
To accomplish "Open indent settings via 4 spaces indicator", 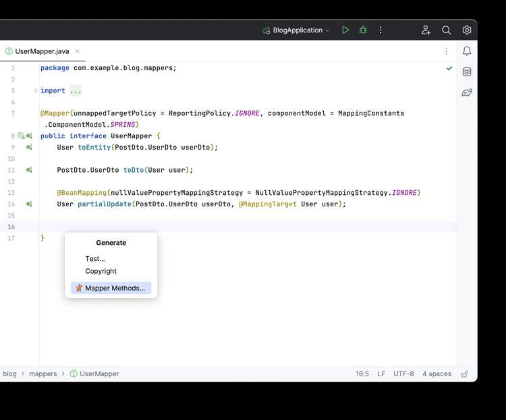I will (437, 373).
